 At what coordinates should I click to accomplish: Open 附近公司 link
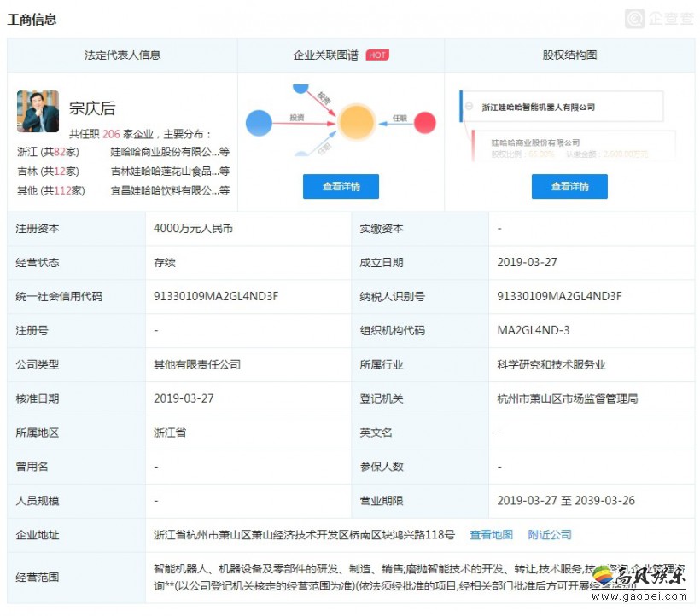point(550,534)
